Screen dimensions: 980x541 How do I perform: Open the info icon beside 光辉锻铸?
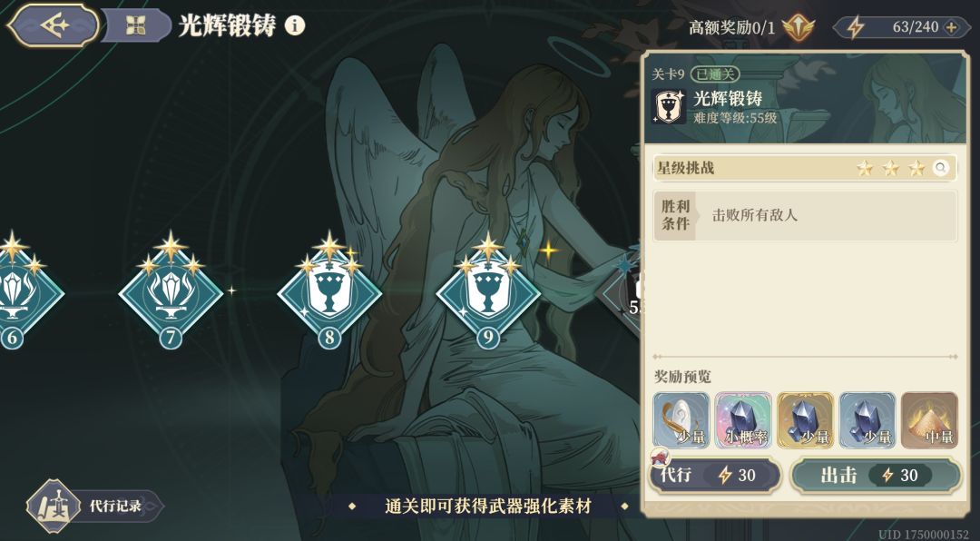point(295,25)
